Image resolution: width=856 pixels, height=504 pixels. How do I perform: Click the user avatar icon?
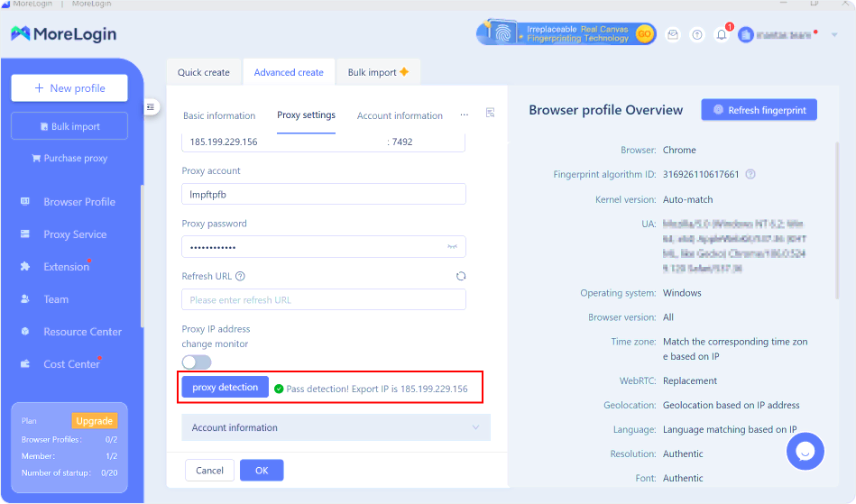click(x=746, y=35)
